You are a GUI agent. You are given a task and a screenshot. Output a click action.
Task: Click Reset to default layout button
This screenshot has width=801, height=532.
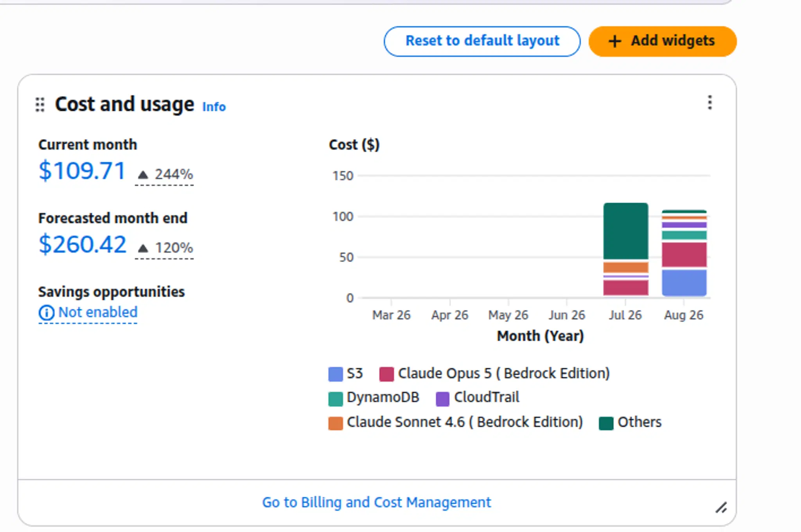click(x=482, y=41)
